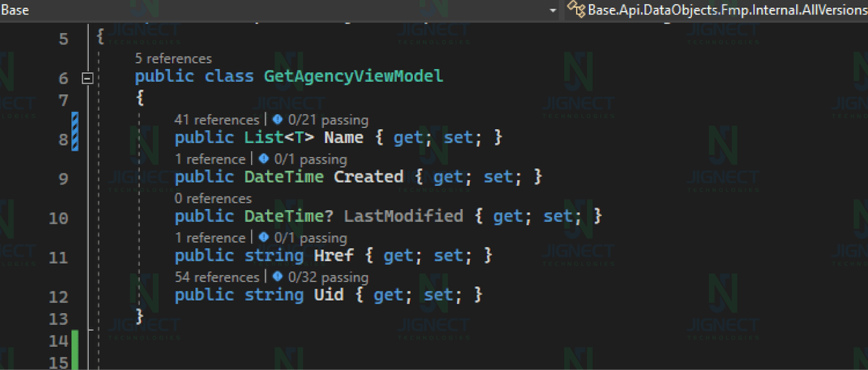Screen dimensions: 868x370
Task: Click the property name 'Uid'
Action: [x=329, y=294]
